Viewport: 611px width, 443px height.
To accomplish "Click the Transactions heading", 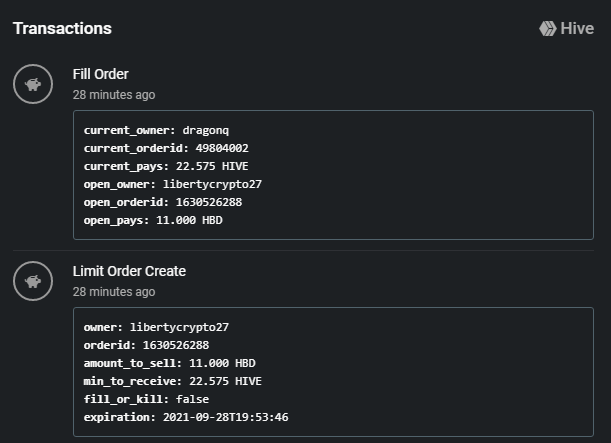I will 62,28.
